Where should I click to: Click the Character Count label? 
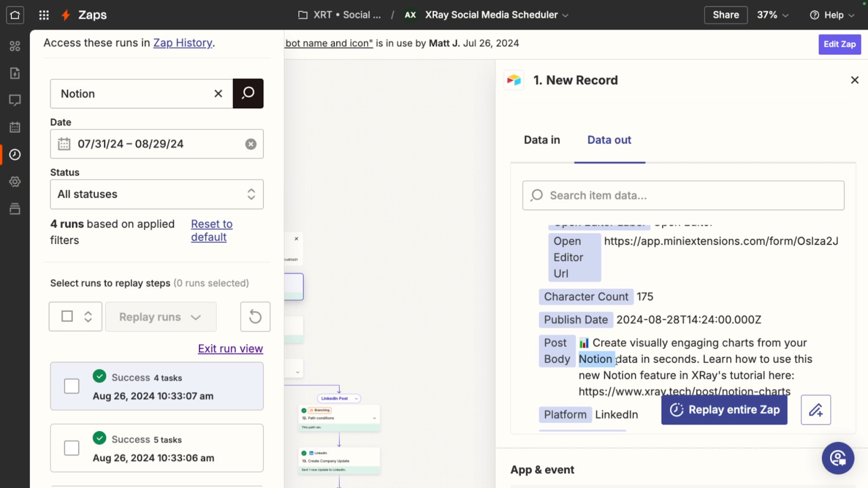(x=586, y=297)
